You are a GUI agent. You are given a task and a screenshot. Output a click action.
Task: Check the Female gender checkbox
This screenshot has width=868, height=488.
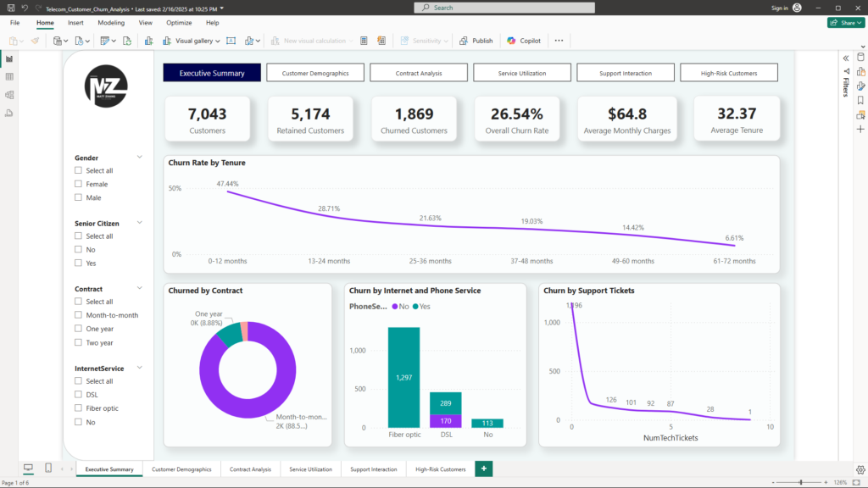click(79, 184)
